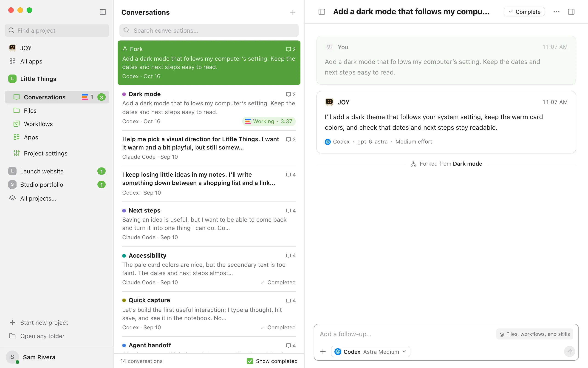
Task: Toggle the left sidebar panel icon
Action: point(103,12)
